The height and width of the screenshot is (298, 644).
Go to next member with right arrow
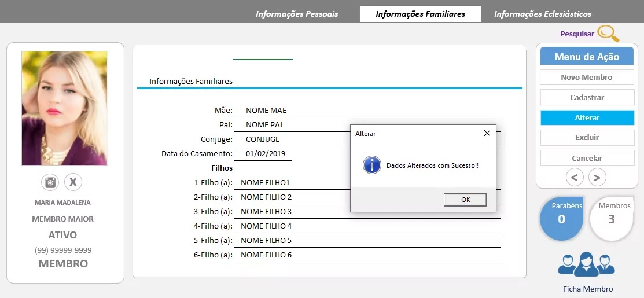tap(597, 178)
